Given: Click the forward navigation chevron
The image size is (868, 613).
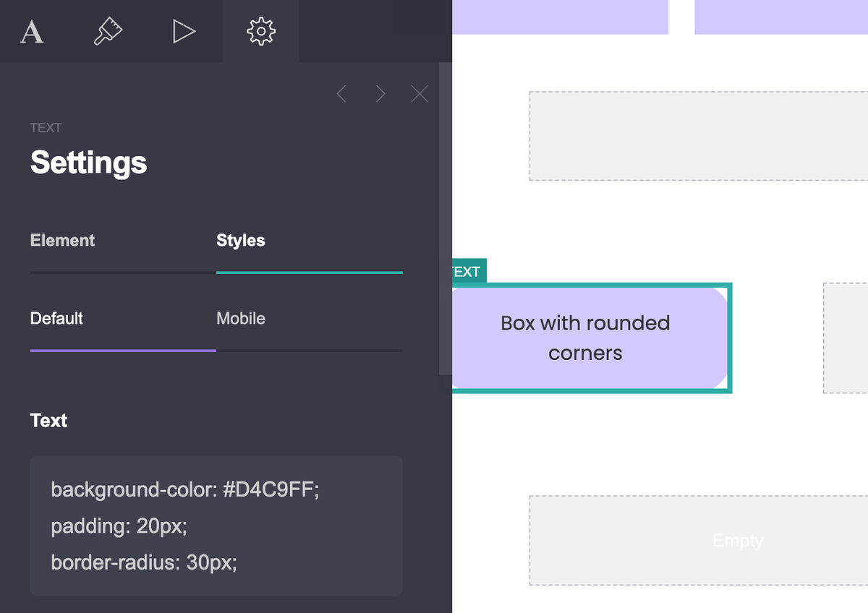Looking at the screenshot, I should coord(380,93).
